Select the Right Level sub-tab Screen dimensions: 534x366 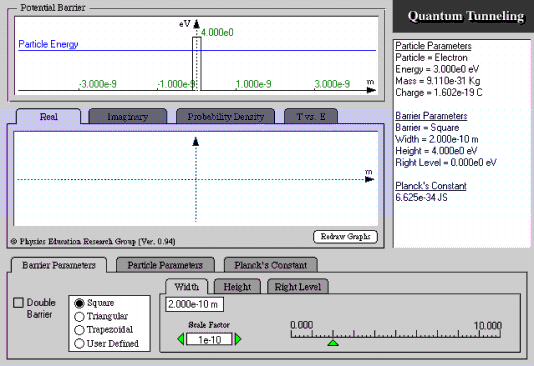[298, 287]
